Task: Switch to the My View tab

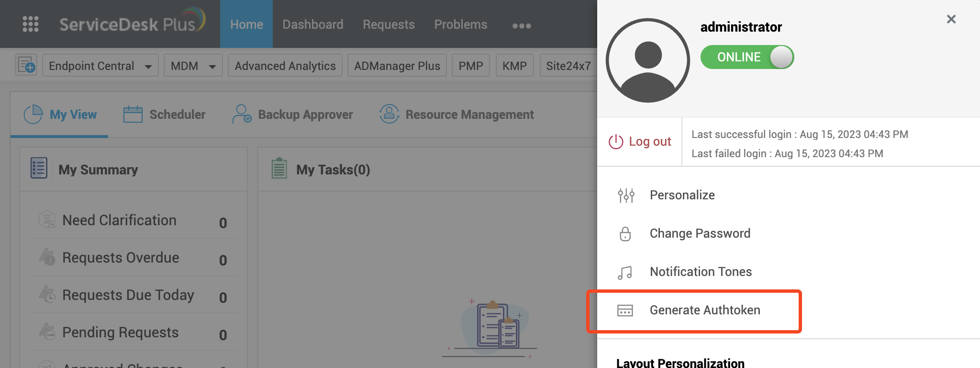Action: (59, 115)
